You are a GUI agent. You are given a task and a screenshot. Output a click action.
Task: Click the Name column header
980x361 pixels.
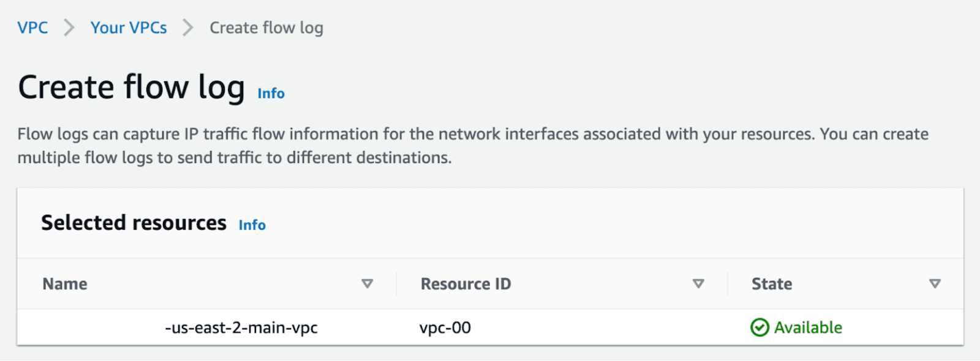point(65,284)
